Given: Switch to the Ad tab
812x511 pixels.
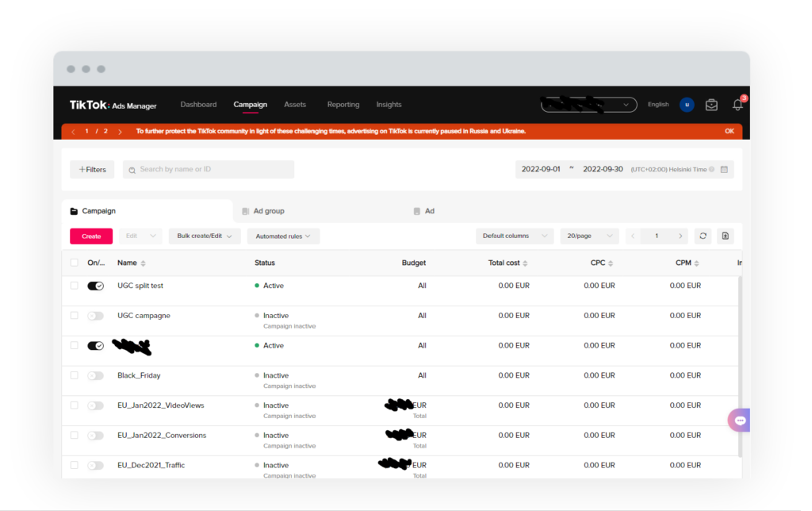Looking at the screenshot, I should tap(424, 211).
